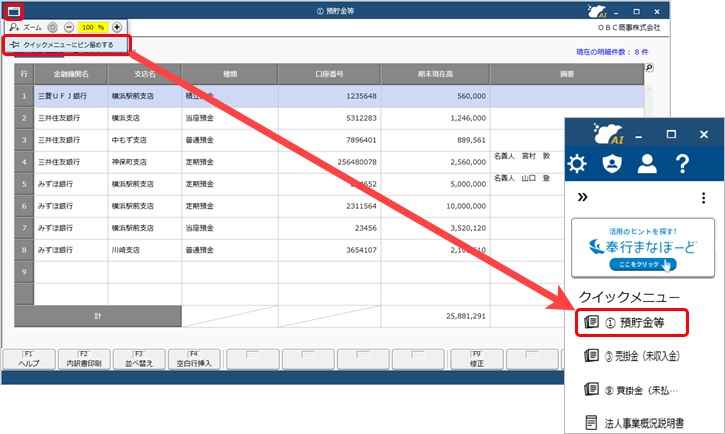The height and width of the screenshot is (434, 725).
Task: Increase zoom with the plus button
Action: pyautogui.click(x=117, y=27)
